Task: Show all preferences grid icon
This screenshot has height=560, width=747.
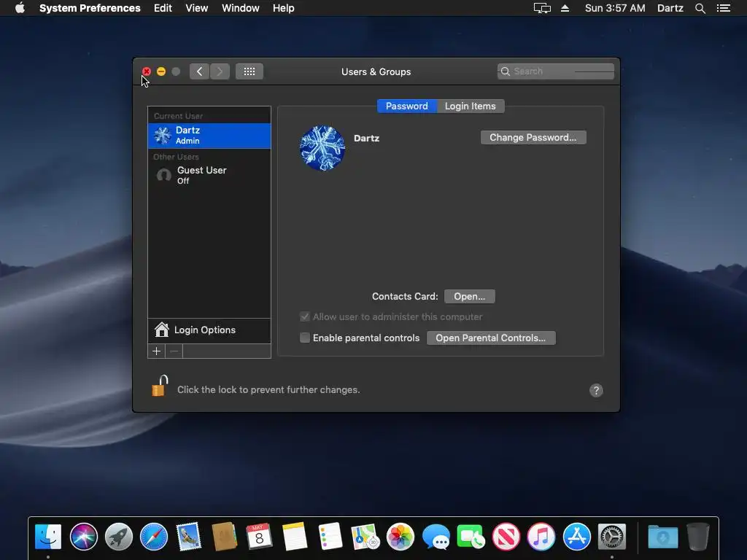Action: tap(249, 71)
